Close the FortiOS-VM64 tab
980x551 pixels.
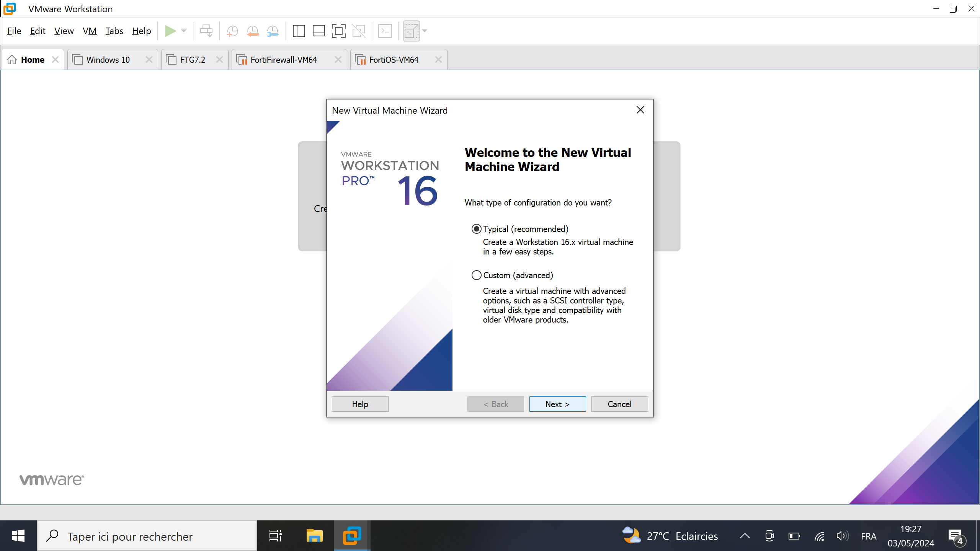point(438,60)
